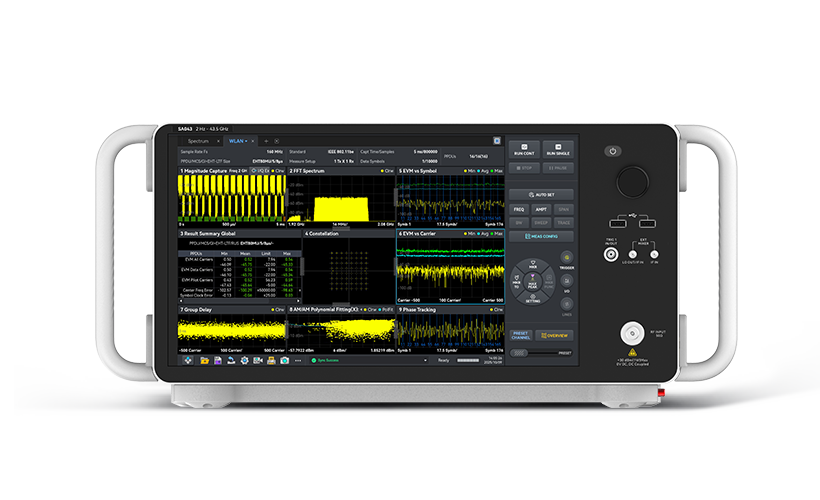This screenshot has height=500, width=820.
Task: Click the folder icon in bottom toolbar
Action: click(x=204, y=359)
